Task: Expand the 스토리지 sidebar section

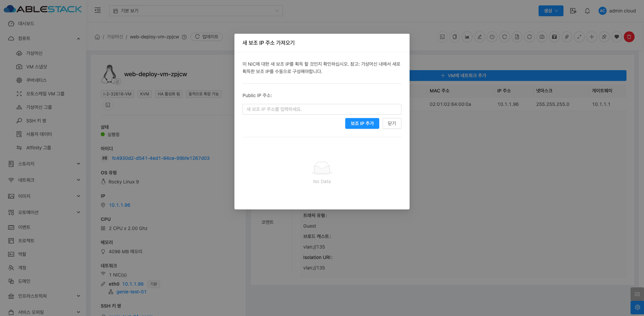Action: coord(44,164)
